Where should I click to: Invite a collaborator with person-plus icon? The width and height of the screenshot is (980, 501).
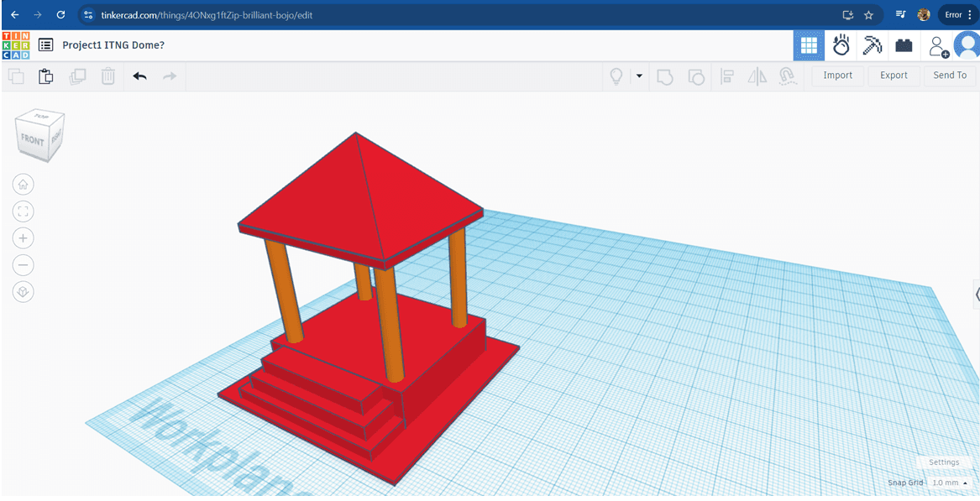[x=938, y=46]
